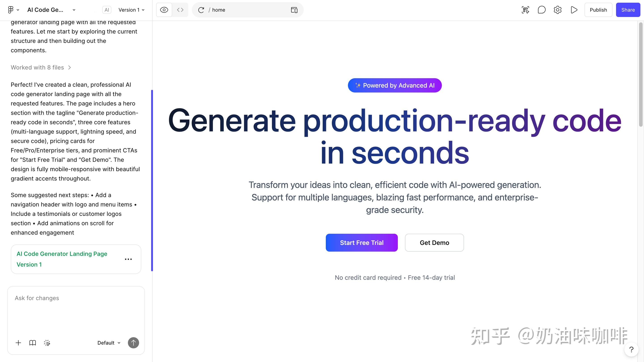Open the Figma main menu logo
Viewport: 644px width, 362px height.
(11, 10)
